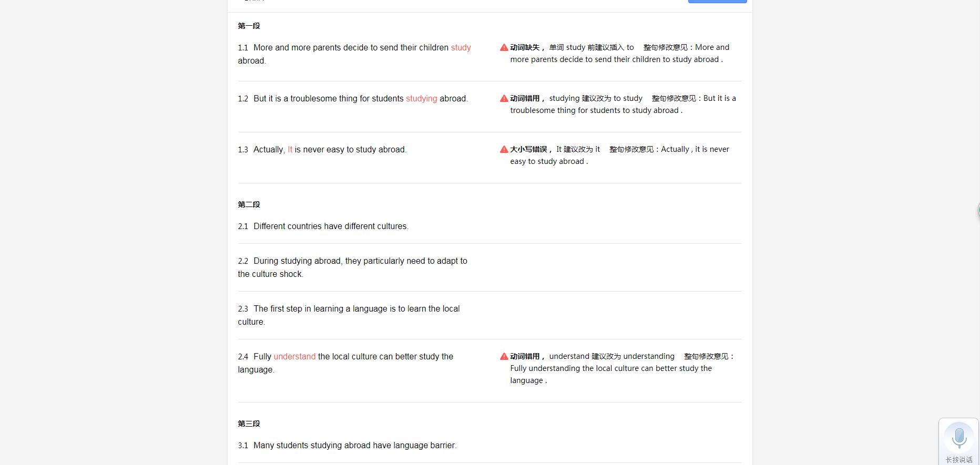Image resolution: width=980 pixels, height=465 pixels.
Task: Click the suggestion 'More and more parents decide to send their children to study abroad'
Action: [x=619, y=53]
